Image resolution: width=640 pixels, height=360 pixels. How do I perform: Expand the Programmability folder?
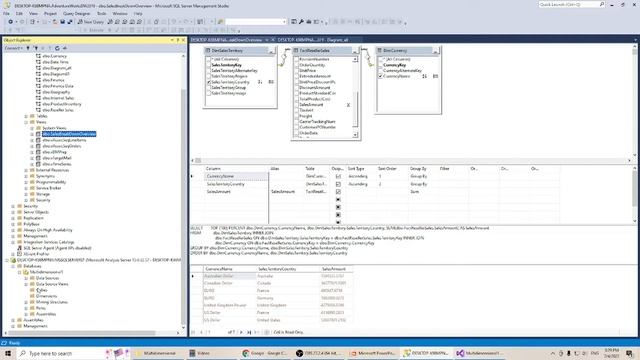click(26, 182)
